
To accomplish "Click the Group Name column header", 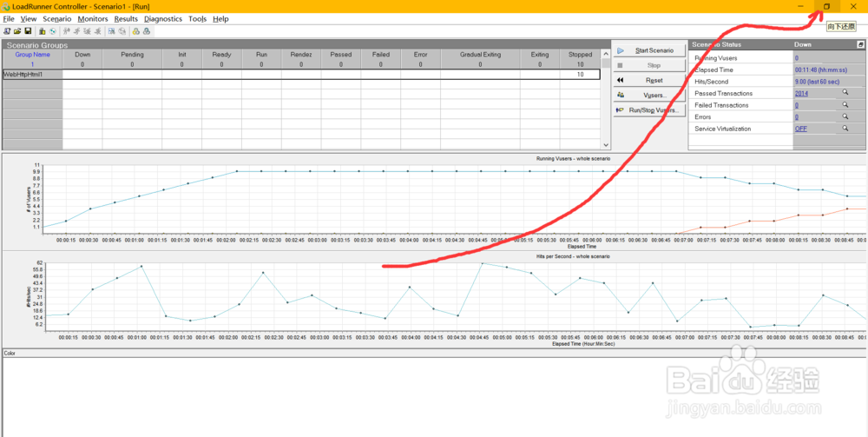I will (x=33, y=55).
